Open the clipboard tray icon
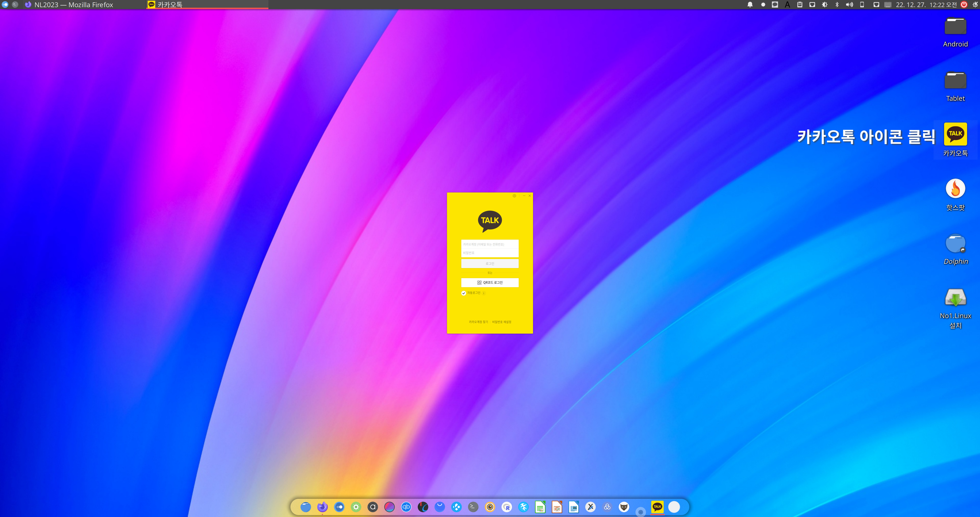This screenshot has width=980, height=517. [x=800, y=5]
